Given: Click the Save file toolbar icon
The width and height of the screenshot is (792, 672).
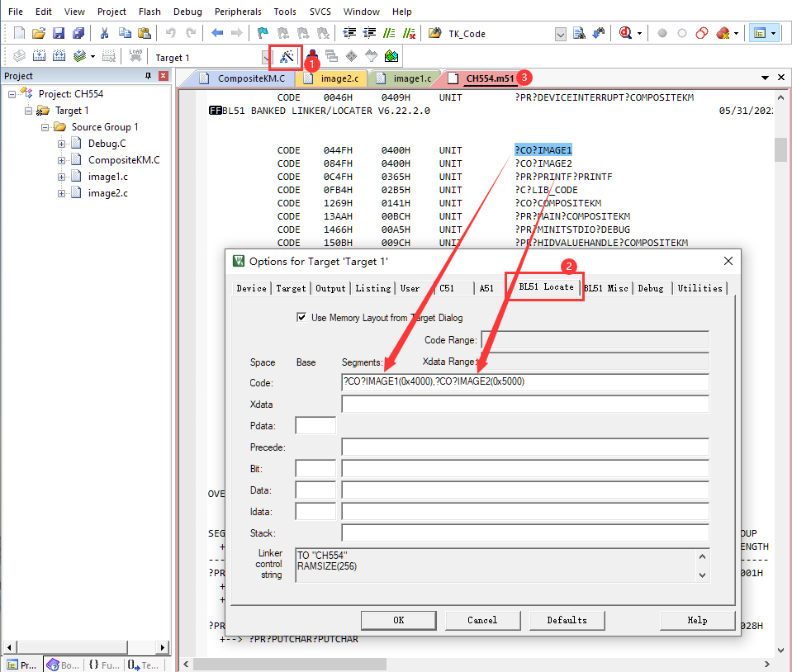Looking at the screenshot, I should click(x=59, y=34).
